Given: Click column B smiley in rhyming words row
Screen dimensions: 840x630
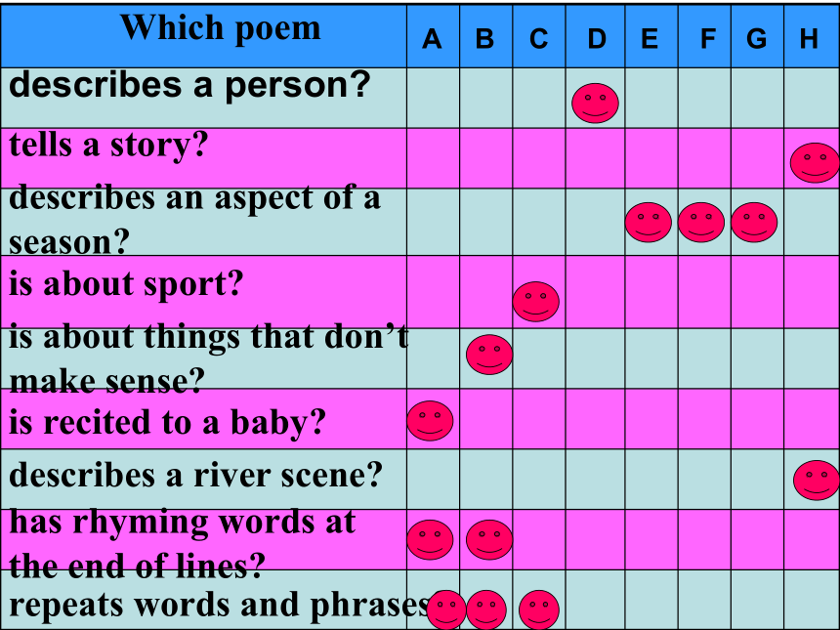Looking at the screenshot, I should [489, 539].
